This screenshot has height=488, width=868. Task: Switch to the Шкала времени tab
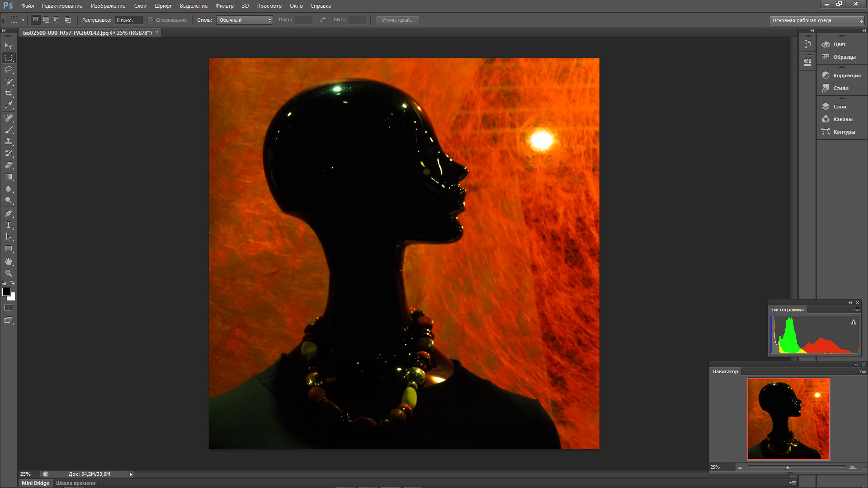[x=75, y=483]
